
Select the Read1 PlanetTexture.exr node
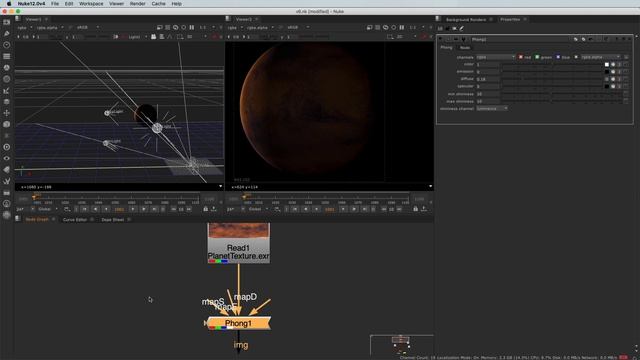[x=239, y=243]
